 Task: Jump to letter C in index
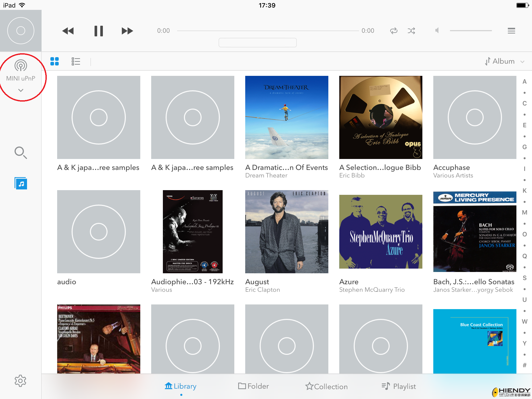[524, 103]
